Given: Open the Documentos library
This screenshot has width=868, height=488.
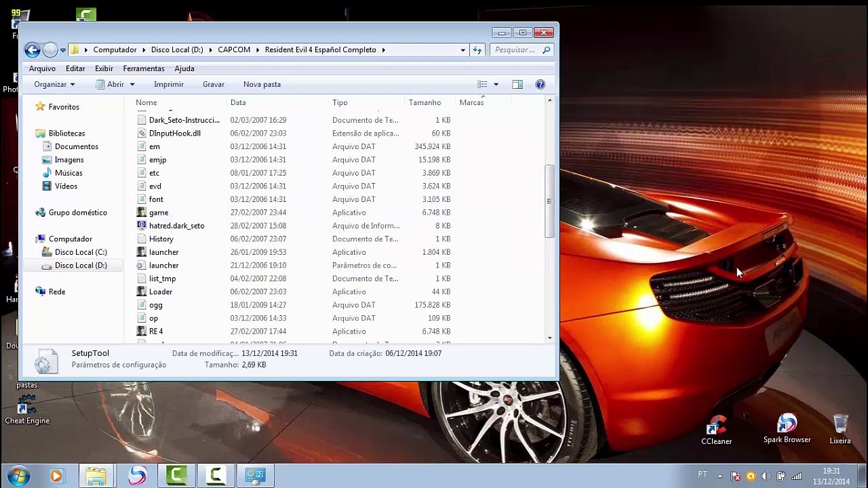Looking at the screenshot, I should tap(77, 146).
